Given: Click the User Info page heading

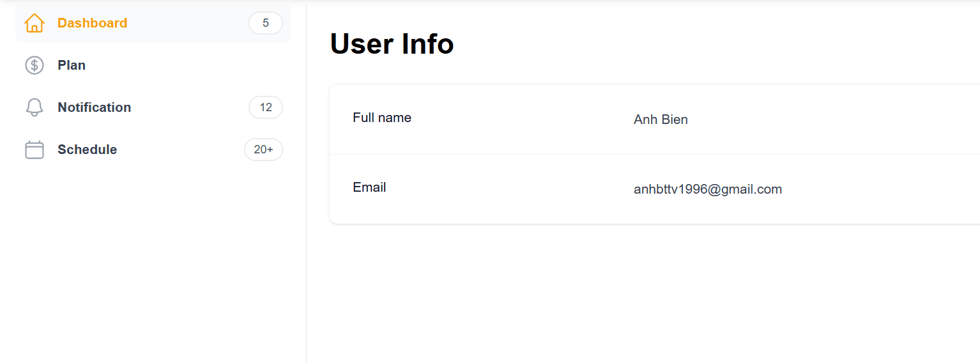Looking at the screenshot, I should click(392, 44).
